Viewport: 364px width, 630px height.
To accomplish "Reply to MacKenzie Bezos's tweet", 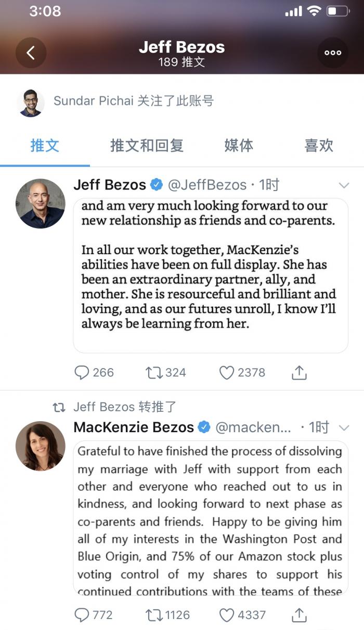I will pyautogui.click(x=82, y=615).
